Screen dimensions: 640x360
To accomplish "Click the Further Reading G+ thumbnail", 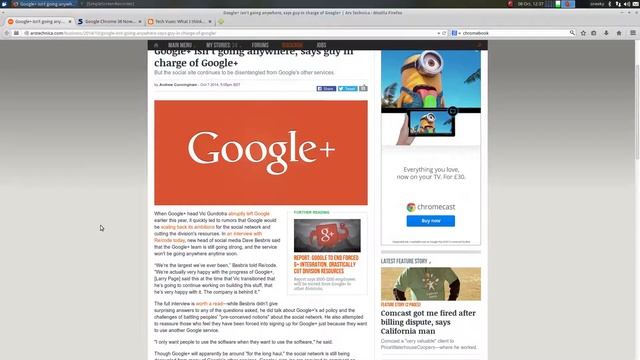I will tap(327, 236).
